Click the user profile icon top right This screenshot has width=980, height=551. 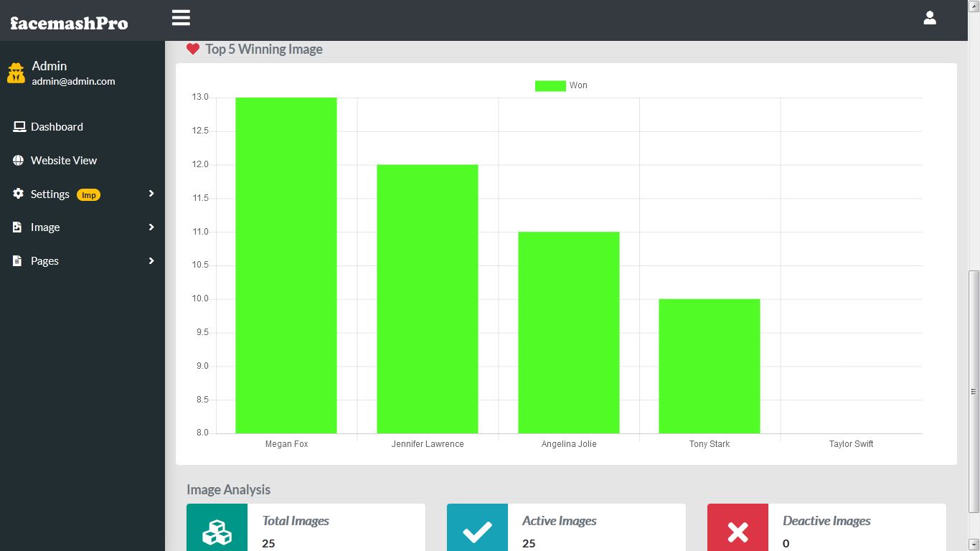pos(930,17)
